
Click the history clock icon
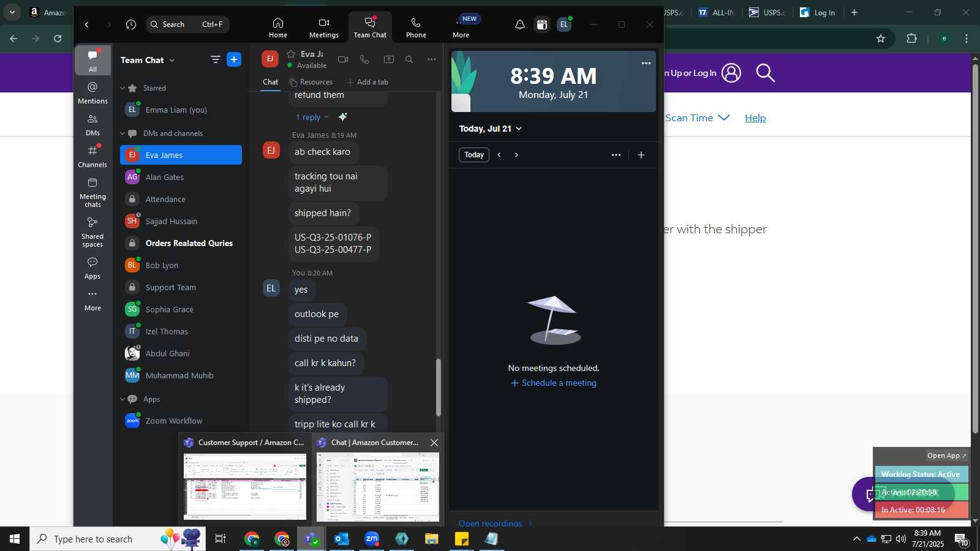point(130,24)
